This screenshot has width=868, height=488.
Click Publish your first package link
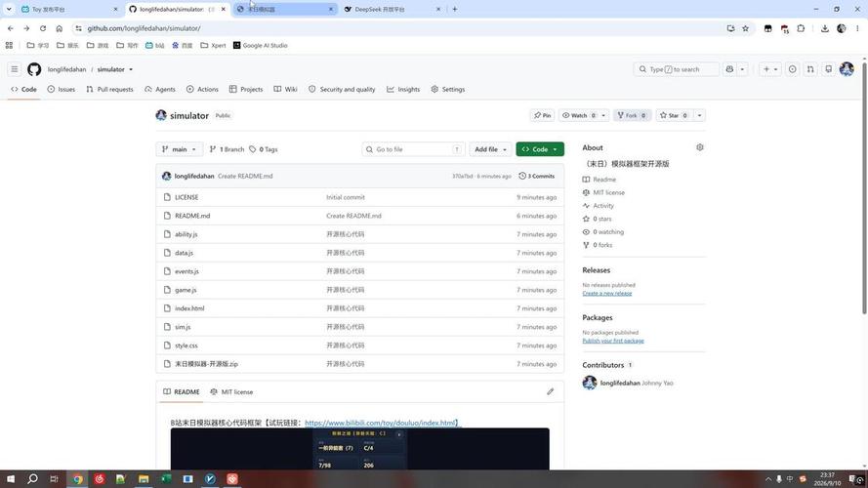pos(613,341)
